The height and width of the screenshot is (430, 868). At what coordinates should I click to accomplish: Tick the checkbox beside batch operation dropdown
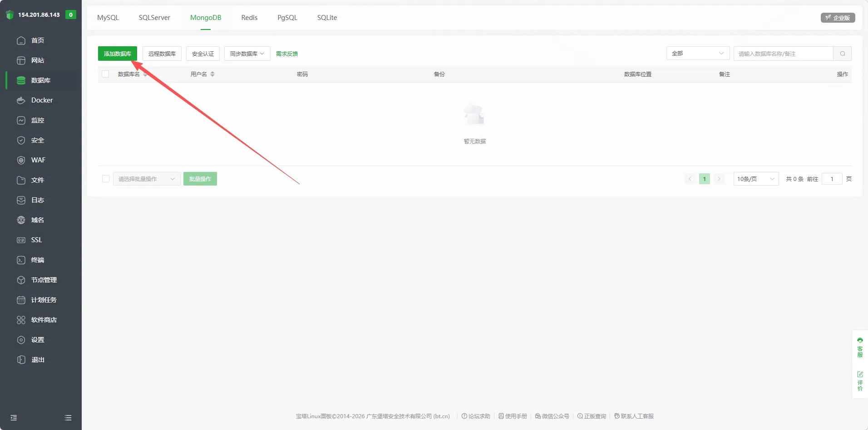pyautogui.click(x=106, y=179)
